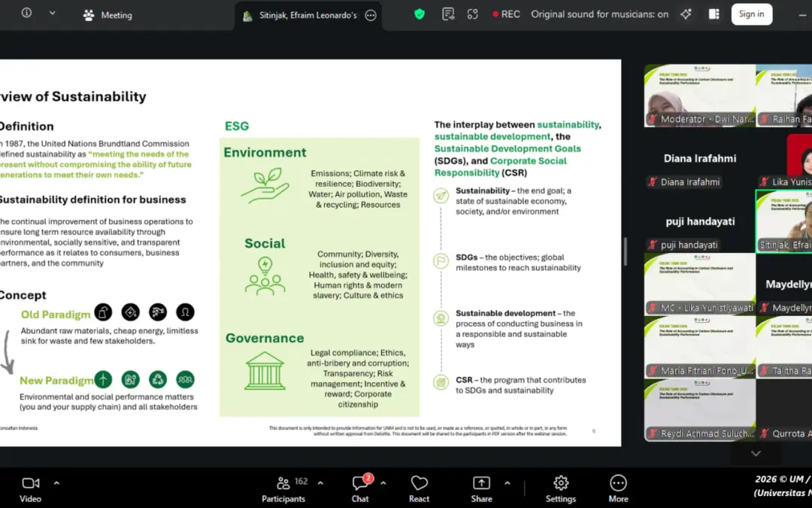812x508 pixels.
Task: Expand the Participants options caret
Action: tap(320, 483)
